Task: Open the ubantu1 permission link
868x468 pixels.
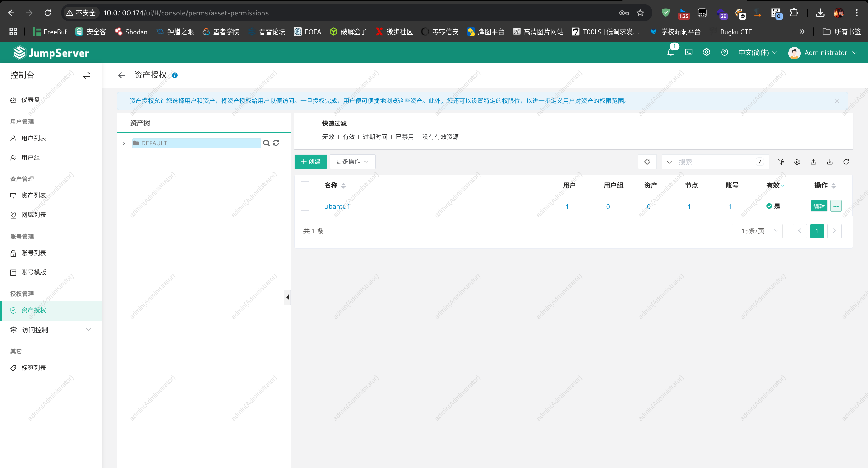Action: (337, 206)
